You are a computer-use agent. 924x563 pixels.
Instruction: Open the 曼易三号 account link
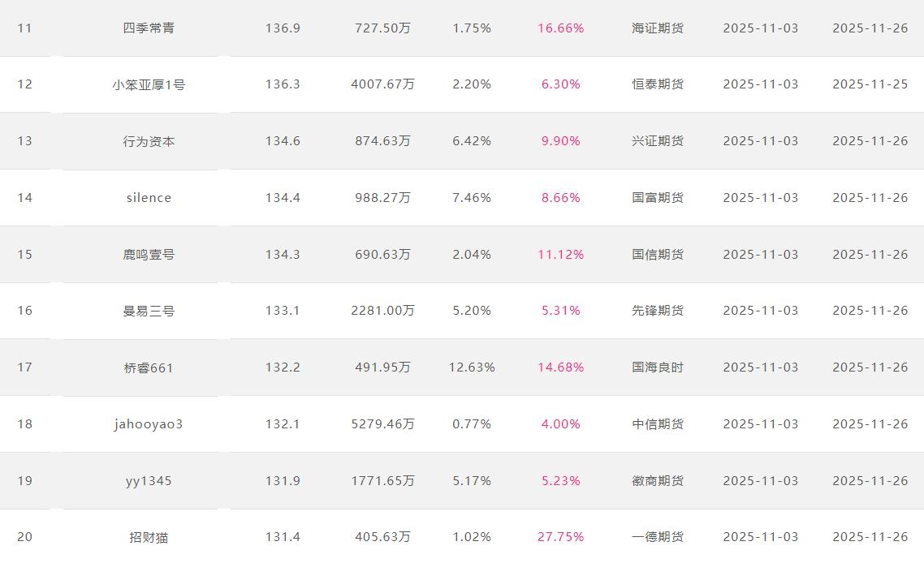[149, 311]
